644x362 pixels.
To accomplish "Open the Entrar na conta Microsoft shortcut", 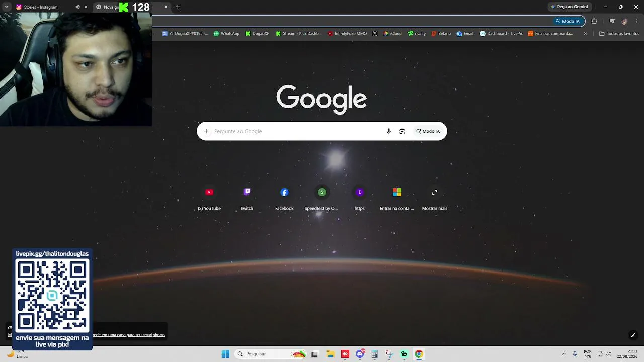I will pyautogui.click(x=397, y=198).
